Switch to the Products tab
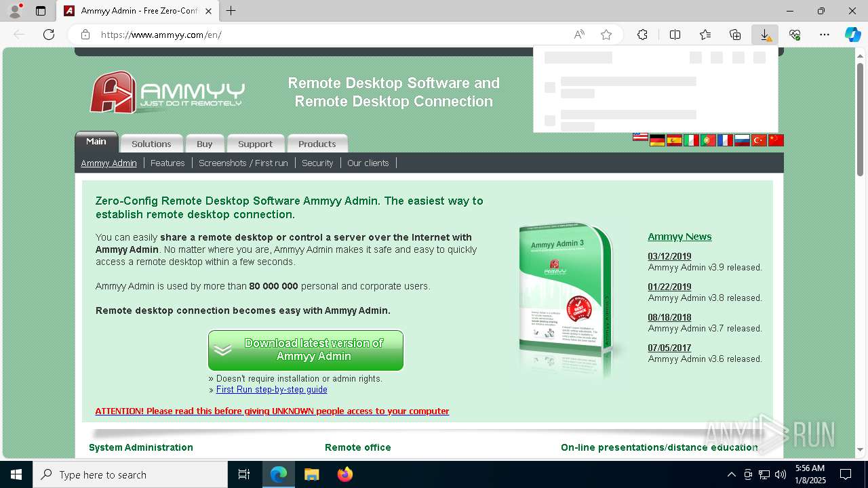This screenshot has height=488, width=868. point(317,144)
